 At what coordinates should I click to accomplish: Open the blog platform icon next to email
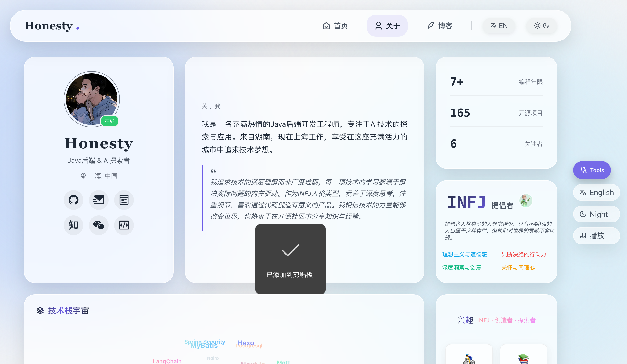[124, 200]
